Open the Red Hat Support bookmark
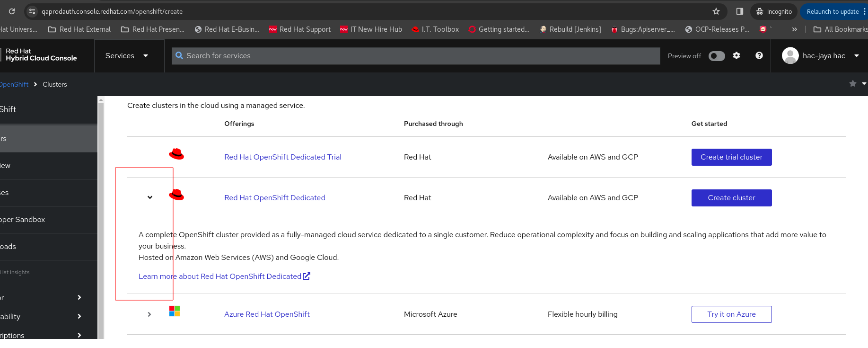 coord(300,29)
